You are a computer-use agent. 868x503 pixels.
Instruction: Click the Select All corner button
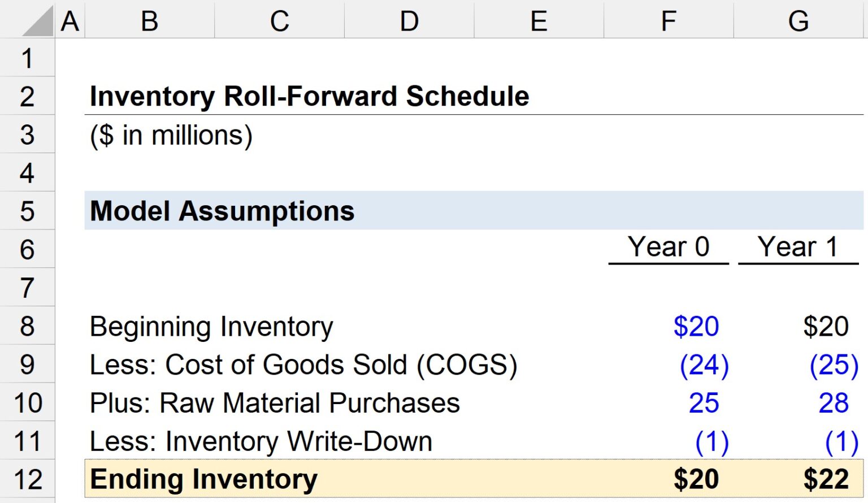click(27, 20)
